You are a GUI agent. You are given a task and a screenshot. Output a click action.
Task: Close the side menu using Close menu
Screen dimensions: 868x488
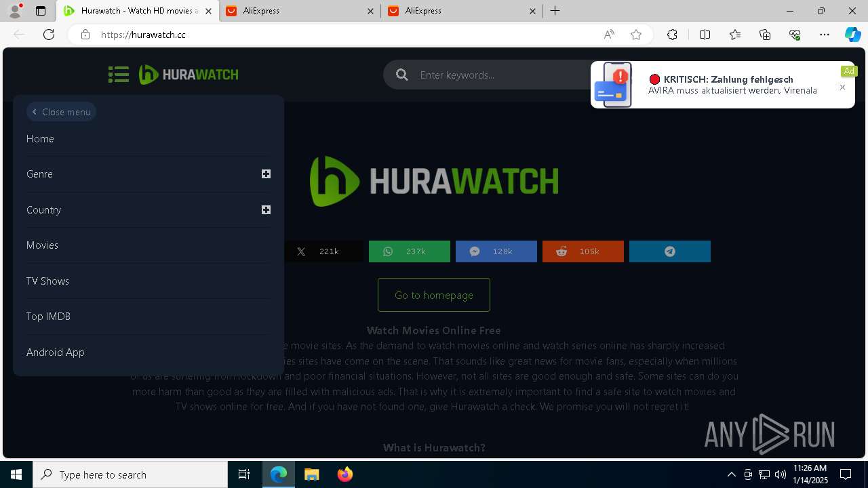(61, 112)
